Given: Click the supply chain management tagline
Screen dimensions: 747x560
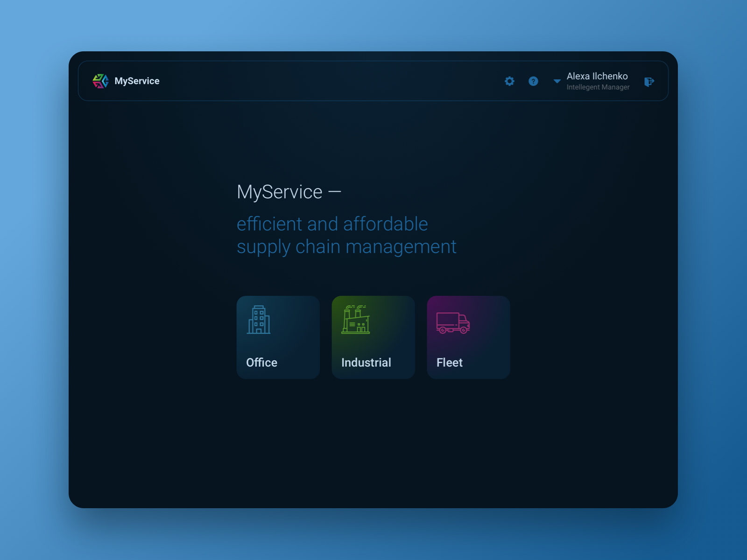Looking at the screenshot, I should 346,247.
